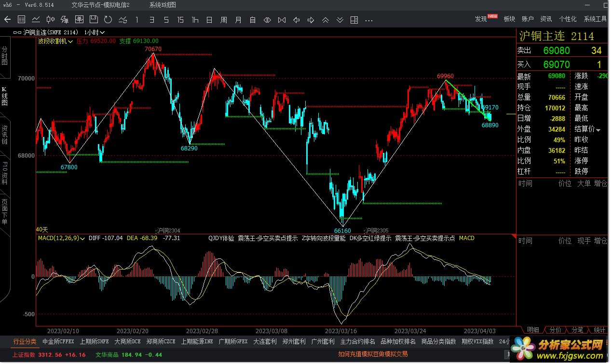This screenshot has width=611, height=364.
Task: Select the 5-minute period button
Action: point(166,20)
